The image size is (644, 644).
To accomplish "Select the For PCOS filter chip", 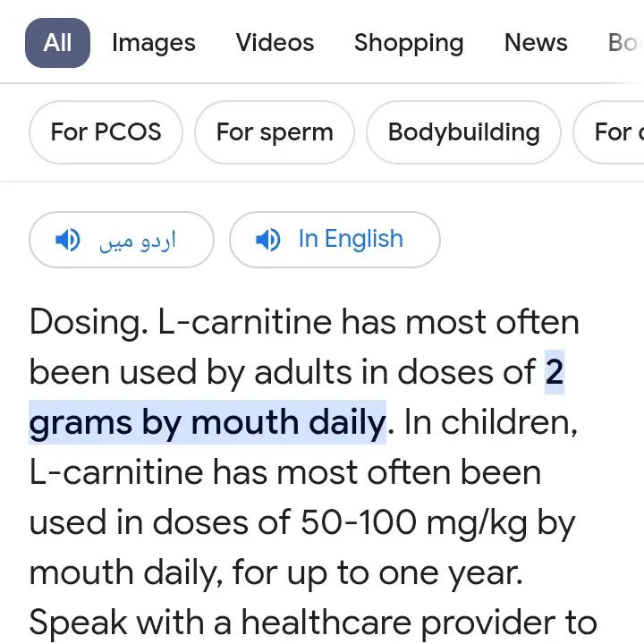I will 106,132.
